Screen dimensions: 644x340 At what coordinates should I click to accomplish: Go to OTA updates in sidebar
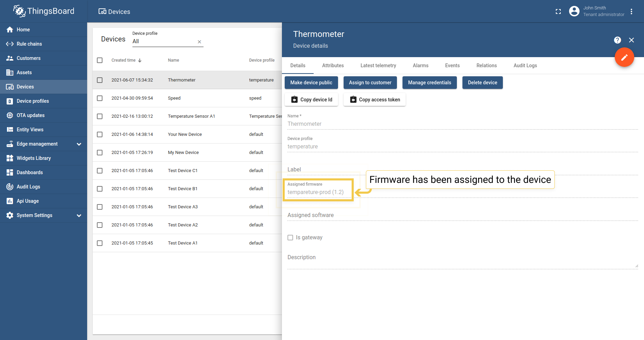click(31, 115)
